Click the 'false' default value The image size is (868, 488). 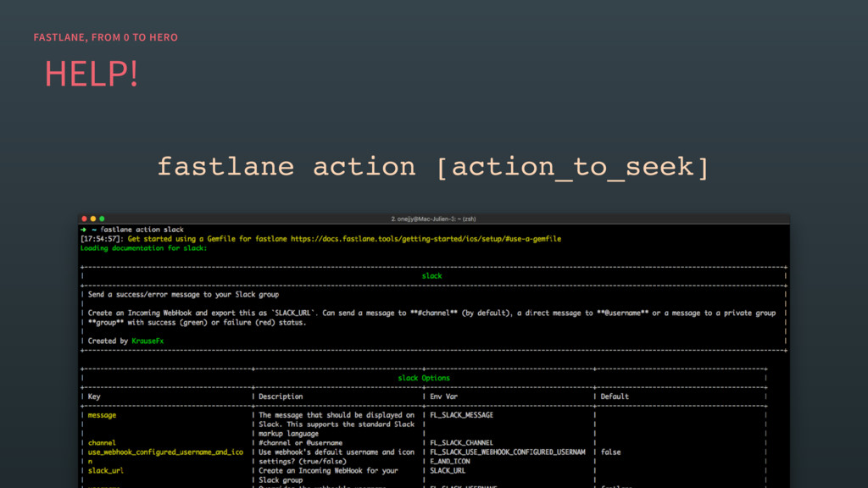[x=610, y=452]
